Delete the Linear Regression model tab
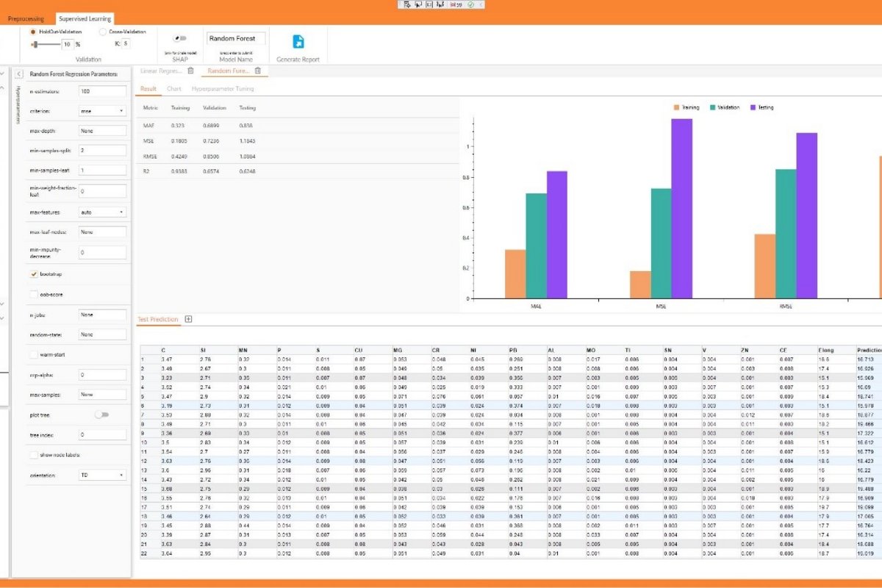Viewport: 882px width, 588px height. [x=190, y=71]
